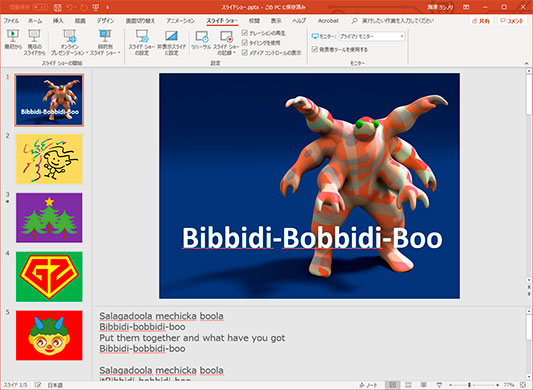Start slide show from status bar icon
Image resolution: width=533 pixels, height=390 pixels.
(x=439, y=385)
